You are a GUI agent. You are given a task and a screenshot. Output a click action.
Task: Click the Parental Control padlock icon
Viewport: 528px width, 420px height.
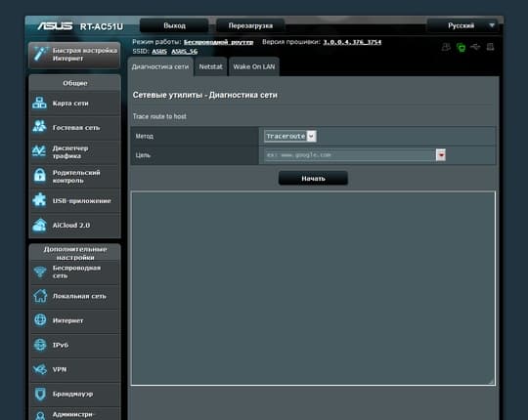click(40, 176)
